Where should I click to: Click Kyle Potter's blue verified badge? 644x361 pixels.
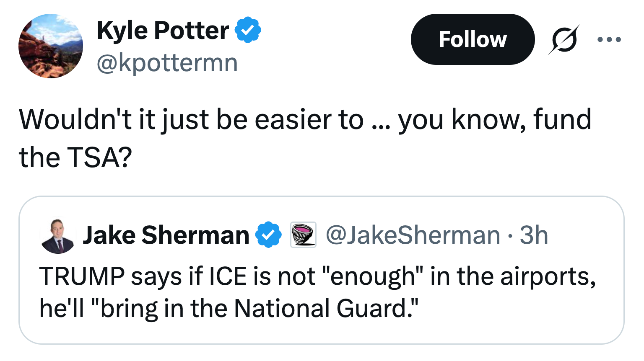[248, 30]
